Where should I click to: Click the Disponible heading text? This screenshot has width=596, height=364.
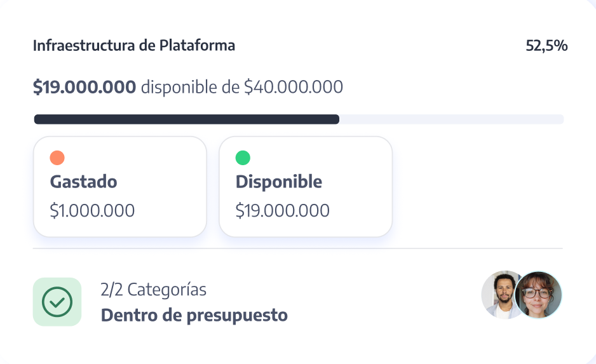(x=278, y=182)
